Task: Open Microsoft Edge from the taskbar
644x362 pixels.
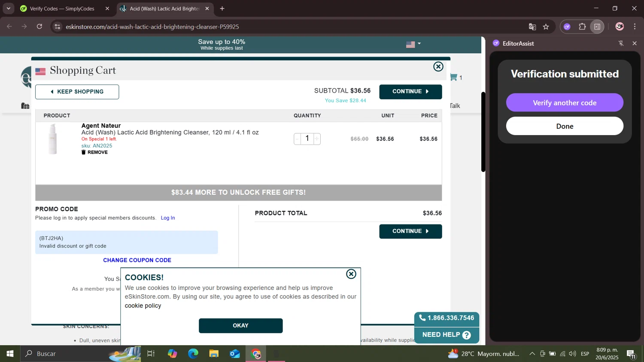Action: (x=193, y=354)
